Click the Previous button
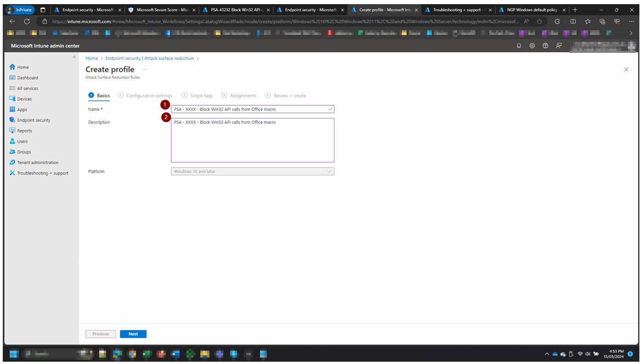This screenshot has width=644, height=364. pyautogui.click(x=101, y=334)
